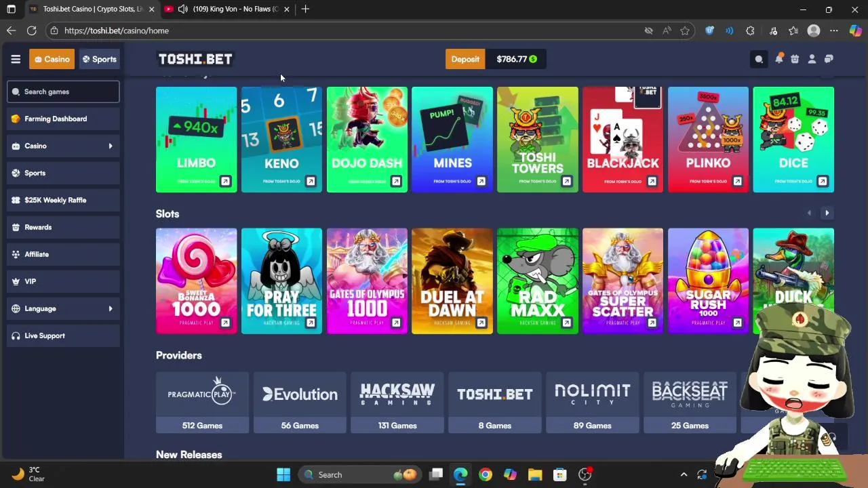The width and height of the screenshot is (868, 488).
Task: Open the Read aloud icon in the address bar
Action: 667,30
